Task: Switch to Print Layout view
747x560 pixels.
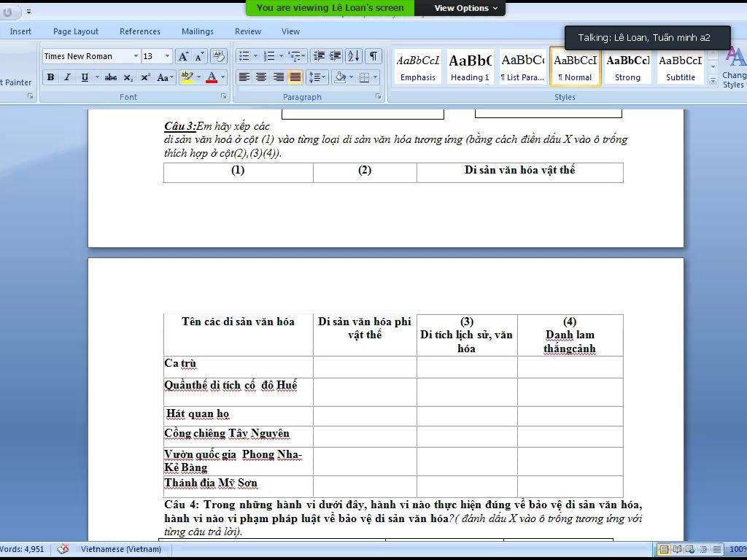Action: 663,549
